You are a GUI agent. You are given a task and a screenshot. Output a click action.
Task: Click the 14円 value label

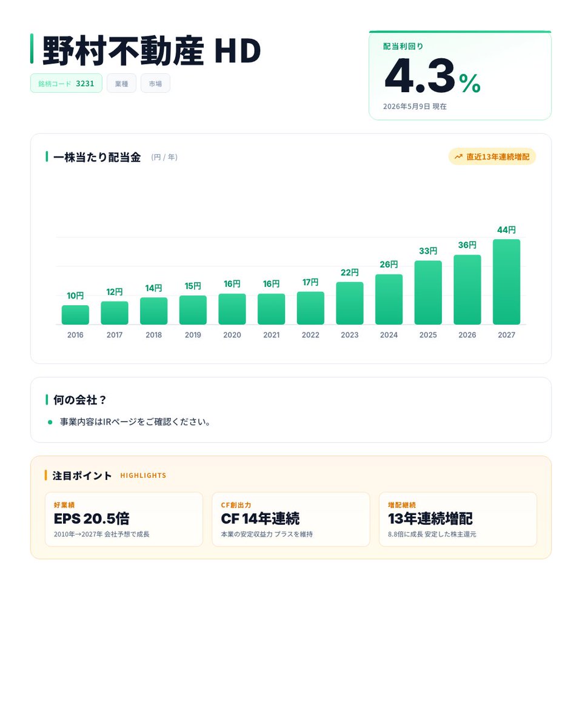pos(154,288)
